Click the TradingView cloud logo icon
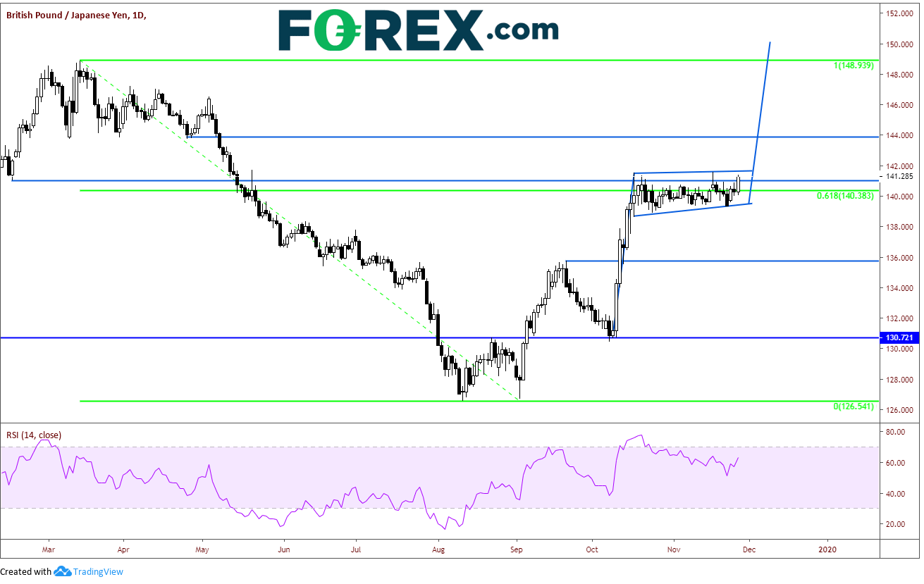This screenshot has width=924, height=584. pyautogui.click(x=63, y=571)
